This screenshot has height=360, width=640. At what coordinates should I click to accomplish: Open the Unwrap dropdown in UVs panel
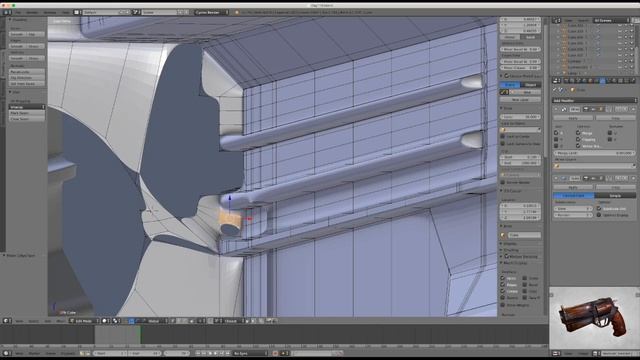27,107
